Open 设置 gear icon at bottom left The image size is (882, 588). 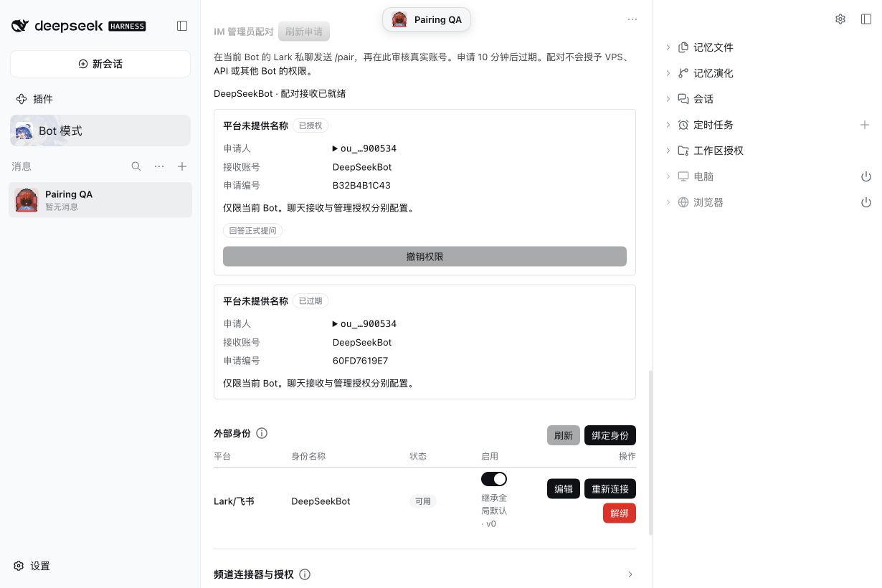click(x=19, y=566)
